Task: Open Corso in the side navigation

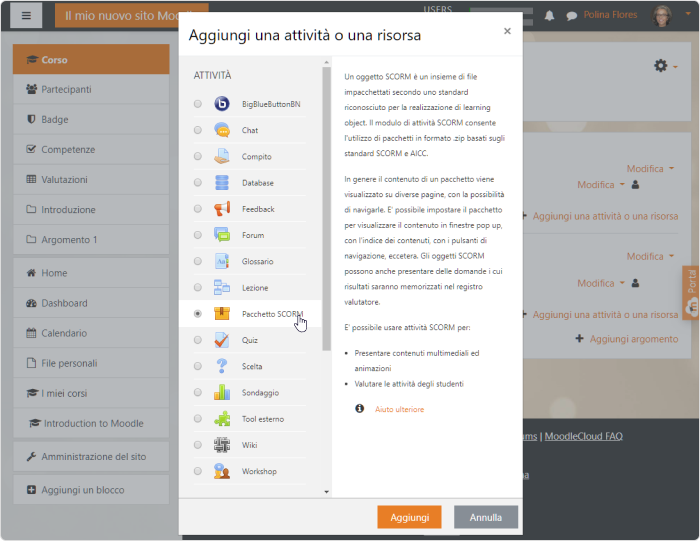Action: point(91,59)
